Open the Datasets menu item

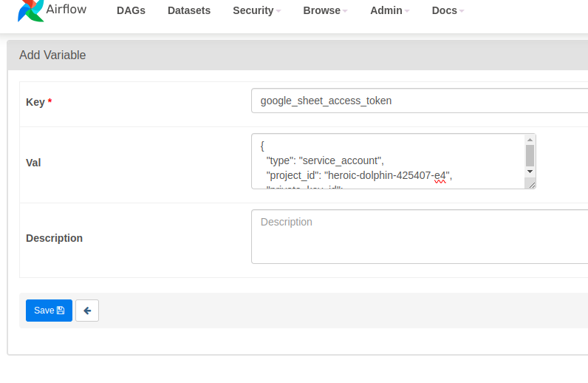pyautogui.click(x=189, y=11)
